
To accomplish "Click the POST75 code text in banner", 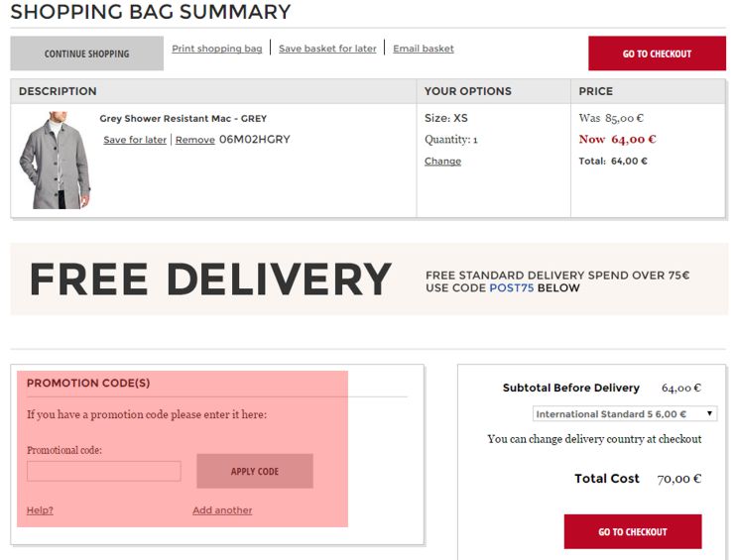I will point(511,287).
